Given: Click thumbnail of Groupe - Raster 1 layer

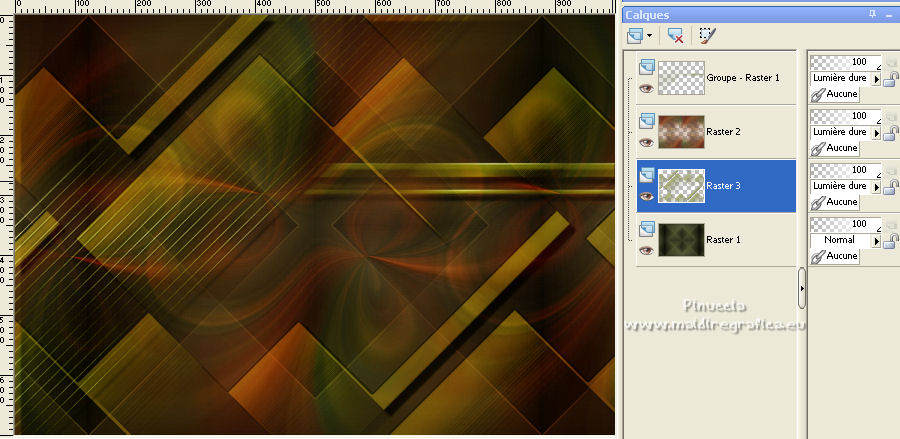Looking at the screenshot, I should coord(681,78).
